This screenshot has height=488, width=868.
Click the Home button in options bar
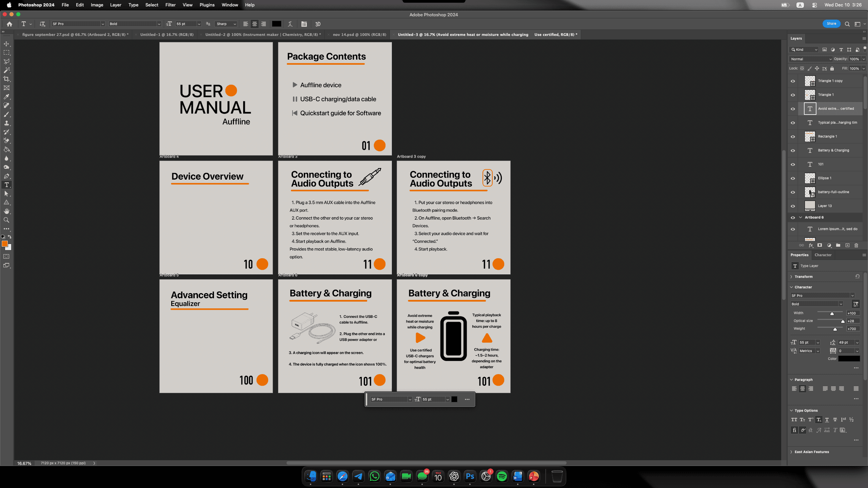coord(9,24)
